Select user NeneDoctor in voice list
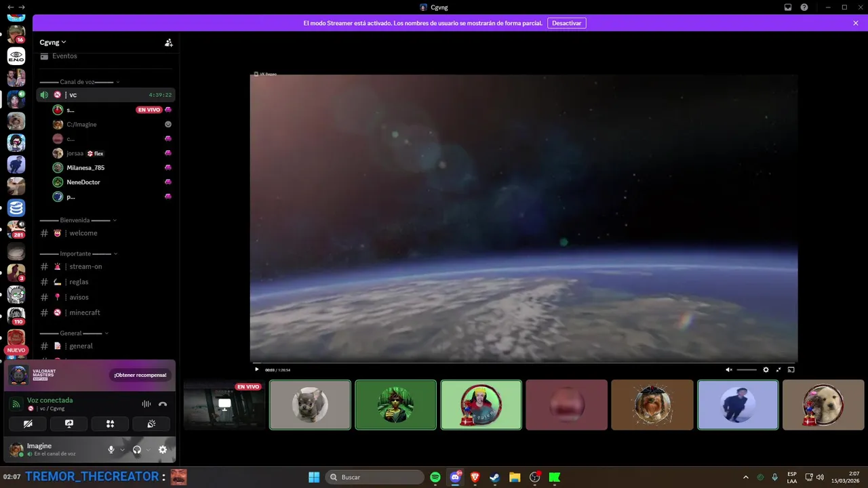Viewport: 868px width, 488px height. coord(83,182)
